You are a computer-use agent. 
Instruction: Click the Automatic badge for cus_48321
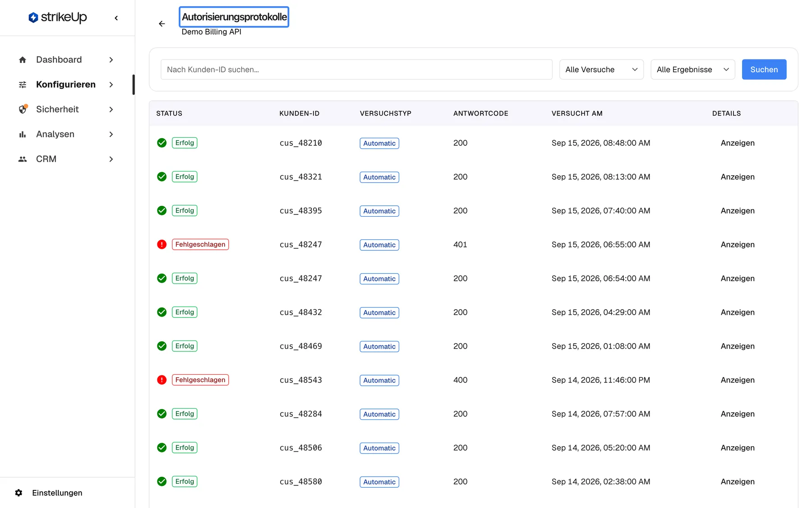tap(379, 177)
